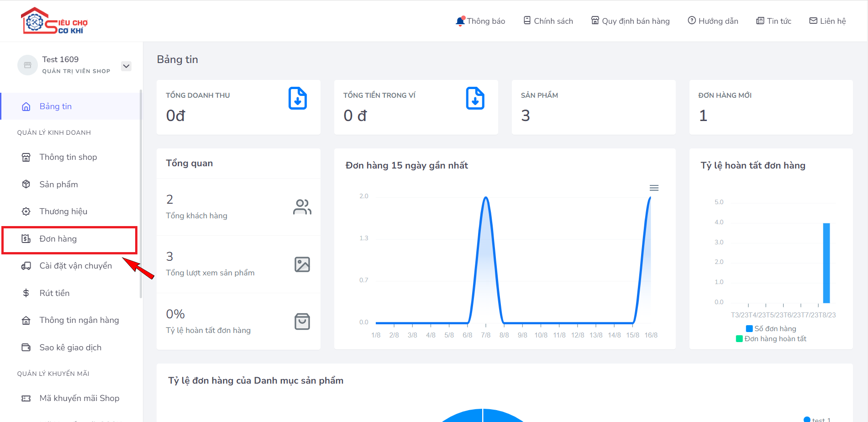This screenshot has width=868, height=422.
Task: Click the receipt icon beside Đơn hàng
Action: click(26, 239)
